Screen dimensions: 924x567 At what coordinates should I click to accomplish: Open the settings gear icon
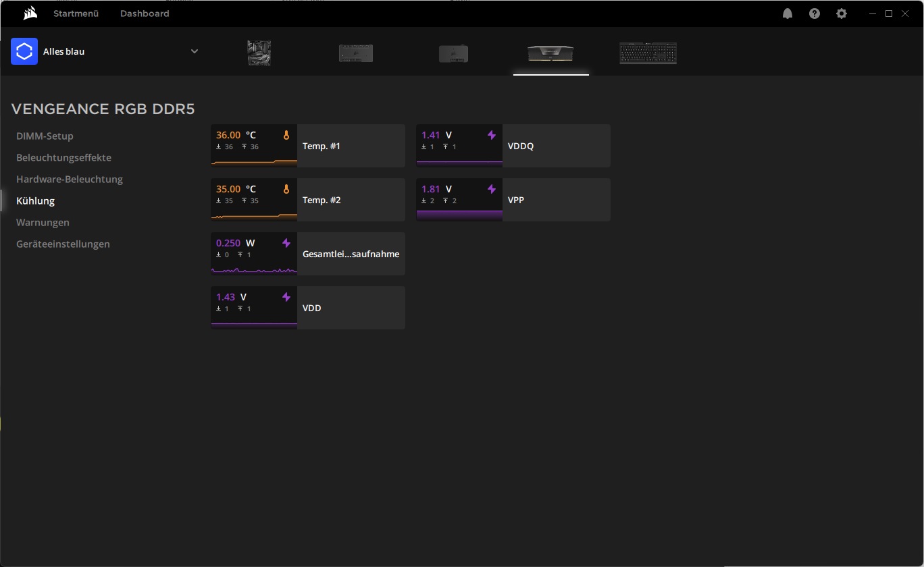point(842,13)
